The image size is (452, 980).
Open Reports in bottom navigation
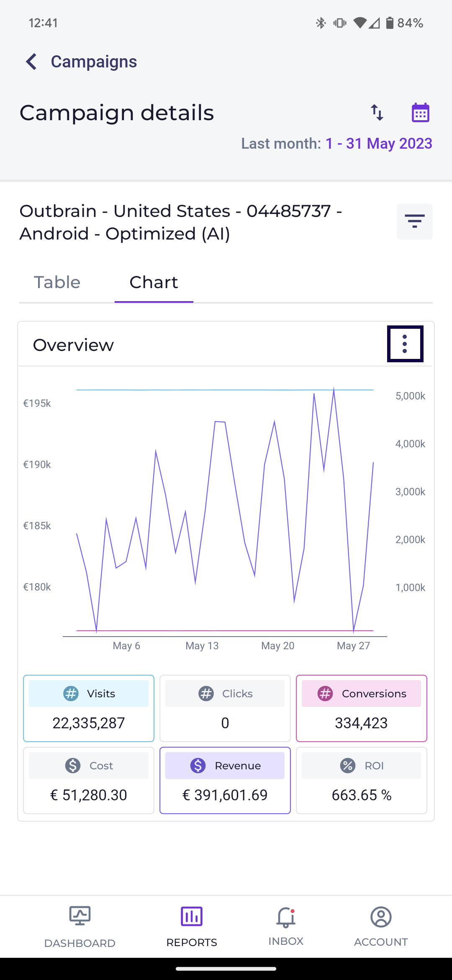(x=192, y=926)
